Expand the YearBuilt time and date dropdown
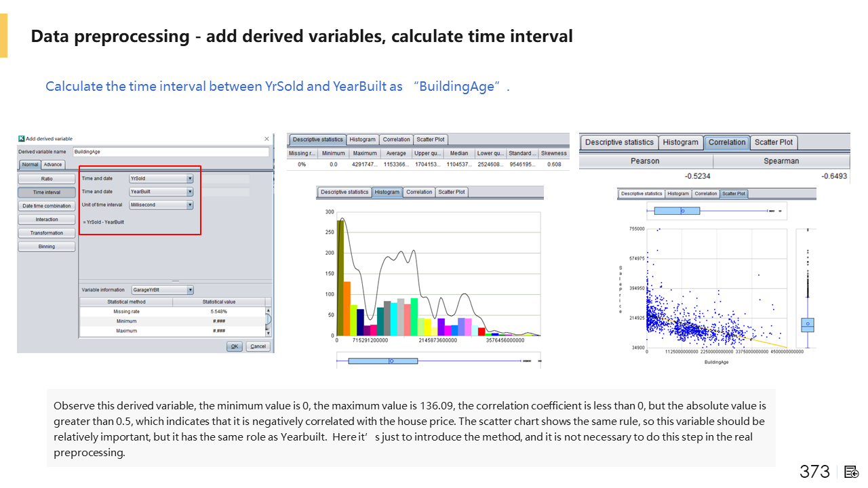868x488 pixels. point(190,192)
